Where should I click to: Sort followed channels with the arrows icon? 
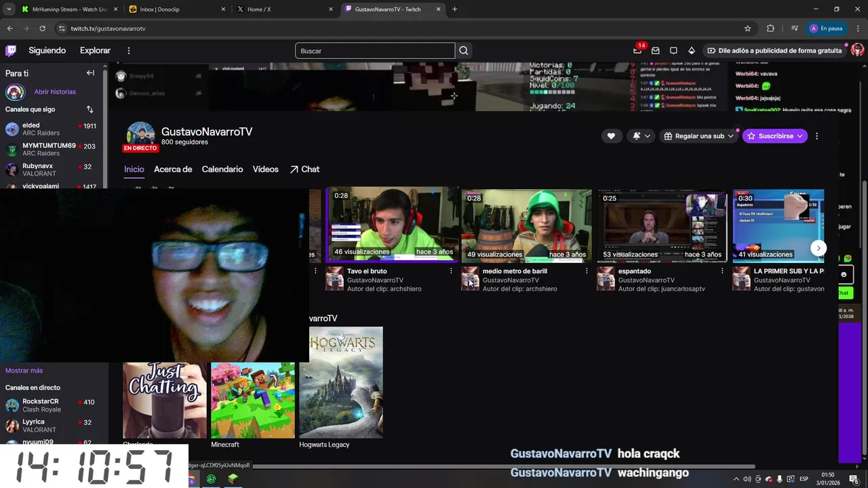coord(90,109)
